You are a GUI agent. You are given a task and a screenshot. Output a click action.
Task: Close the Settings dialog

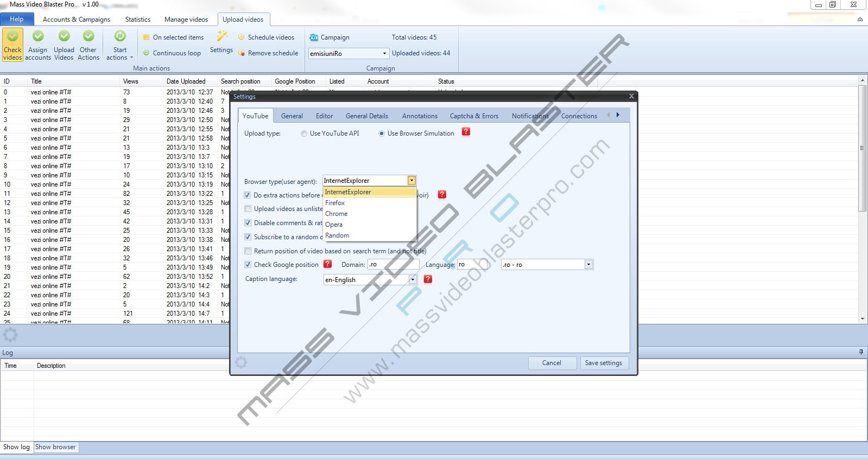(x=631, y=96)
